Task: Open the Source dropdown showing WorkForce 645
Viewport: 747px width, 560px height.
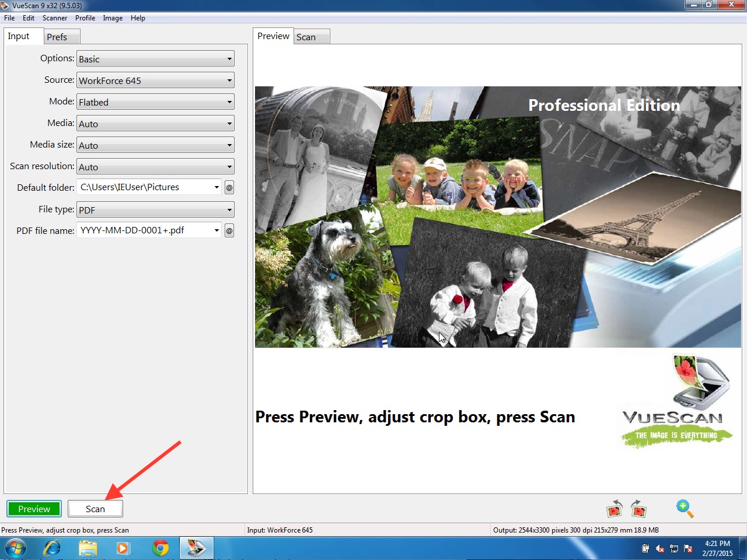Action: pos(155,80)
